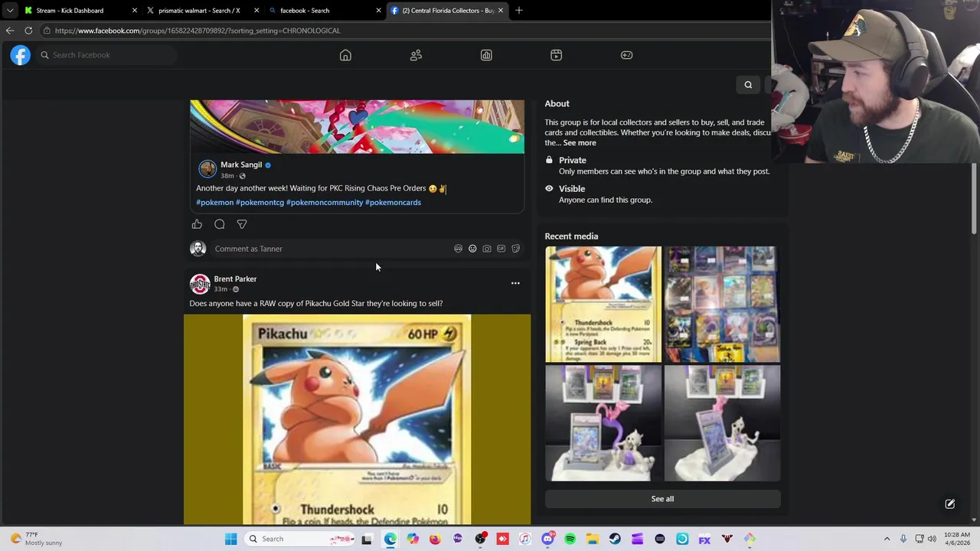980x551 pixels.
Task: Open the clock and date panel
Action: tap(957, 539)
